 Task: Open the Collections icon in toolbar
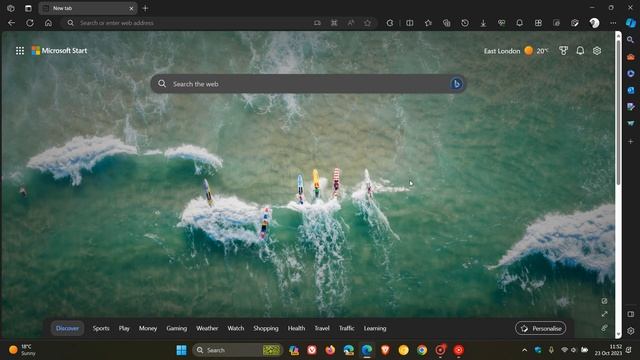(447, 23)
